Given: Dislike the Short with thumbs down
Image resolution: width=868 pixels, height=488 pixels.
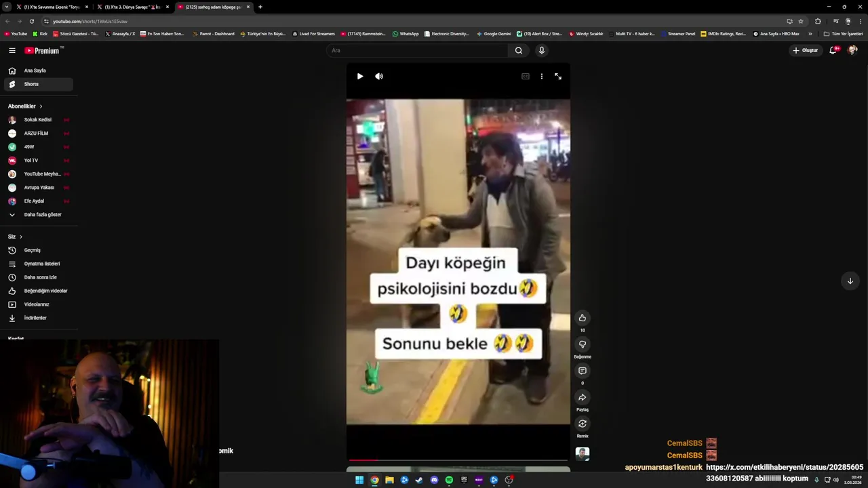Looking at the screenshot, I should pyautogui.click(x=583, y=344).
